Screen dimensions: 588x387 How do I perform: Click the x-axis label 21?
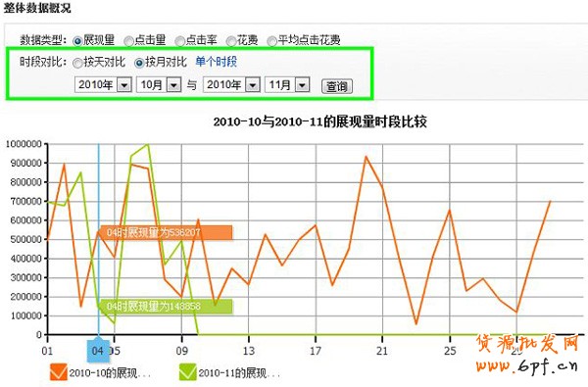pyautogui.click(x=382, y=351)
